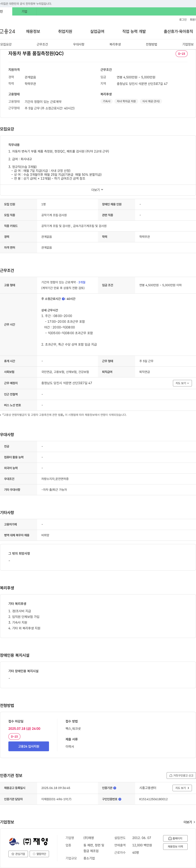Click the help icon next to 주 소정근로시간
The width and height of the screenshot is (196, 868).
click(x=63, y=299)
